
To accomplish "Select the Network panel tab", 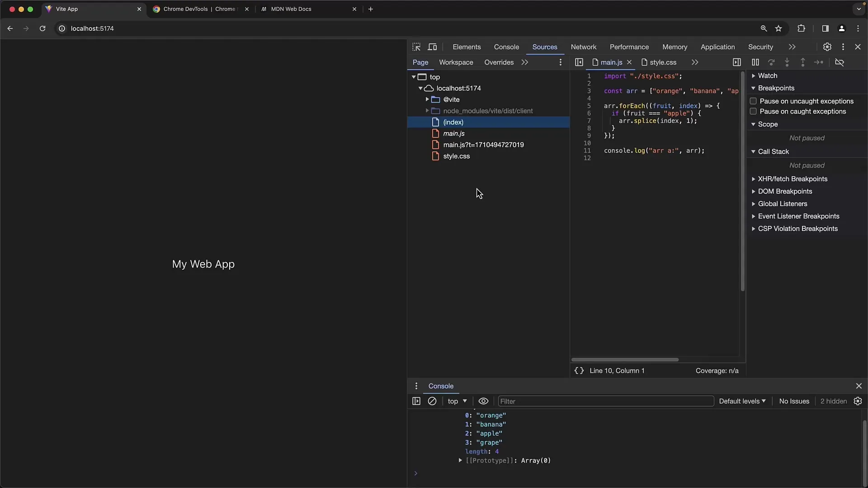I will click(584, 47).
